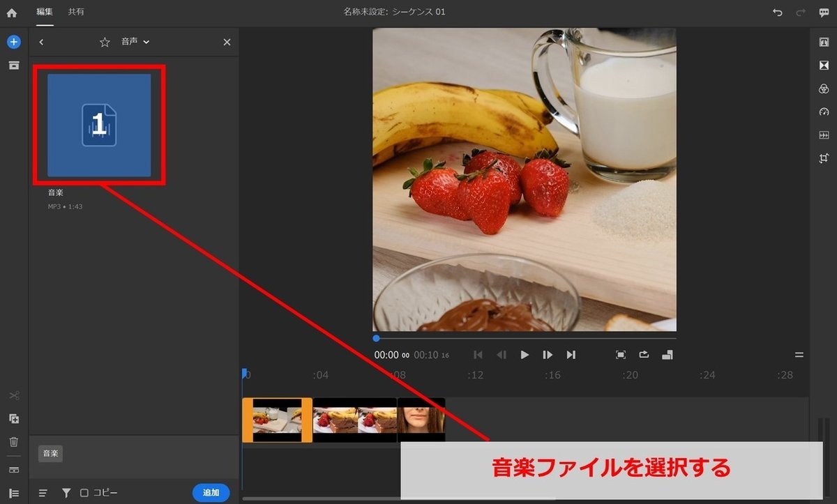The width and height of the screenshot is (837, 504).
Task: Open the Transitions panel icon
Action: (x=824, y=66)
